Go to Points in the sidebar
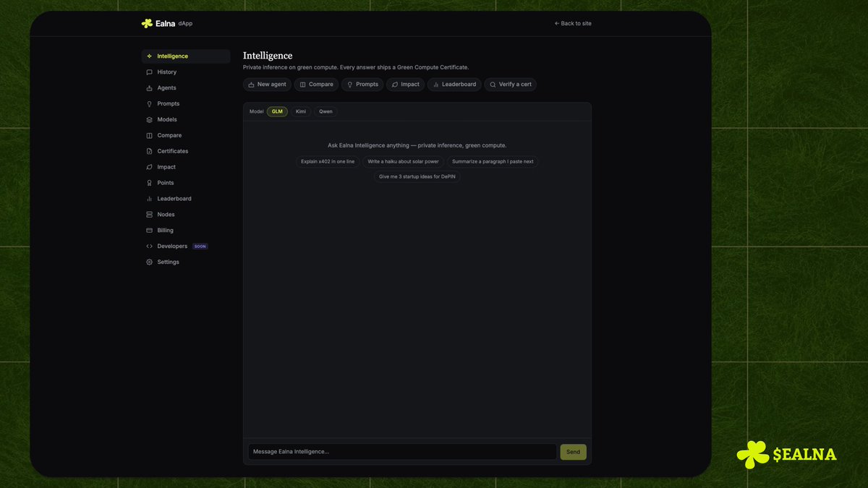The height and width of the screenshot is (488, 868). [x=186, y=183]
